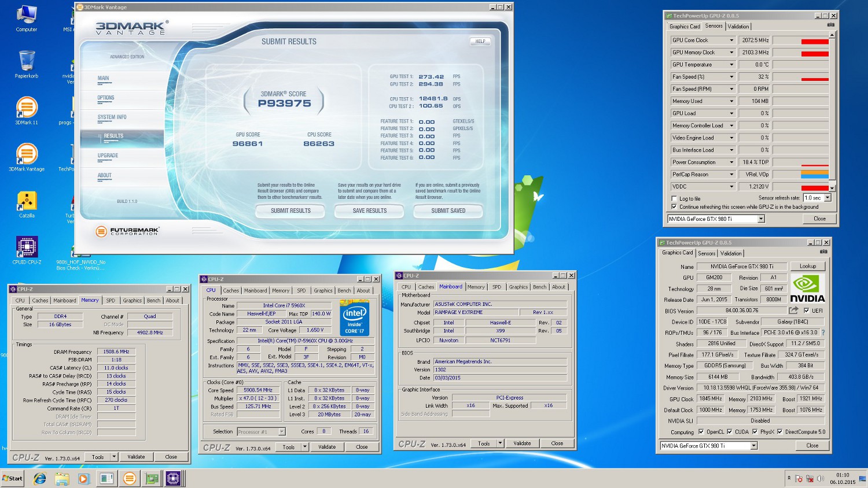
Task: Click the GPU Core Clock red sensor graph
Action: [x=801, y=40]
